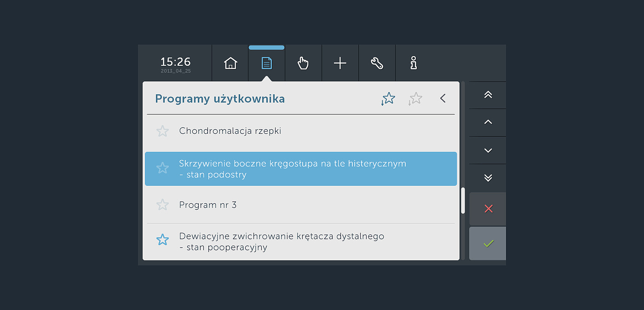The image size is (644, 310).
Task: Unfavorite Dewiacyjne zwichrowanie program star
Action: pos(162,240)
